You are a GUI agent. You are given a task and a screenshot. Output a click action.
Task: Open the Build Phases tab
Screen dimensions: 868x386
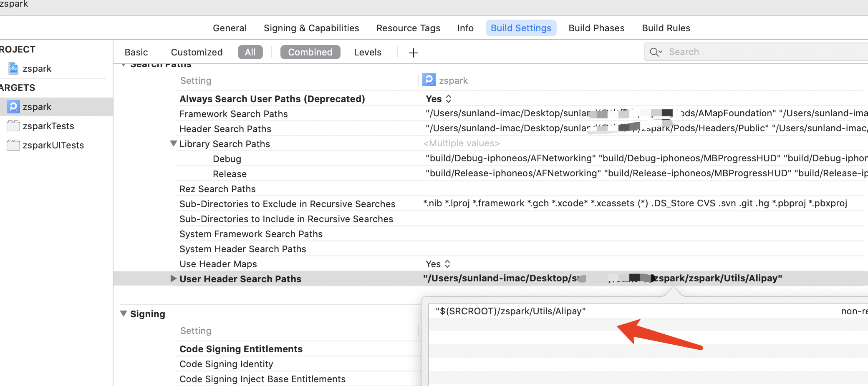pyautogui.click(x=596, y=28)
